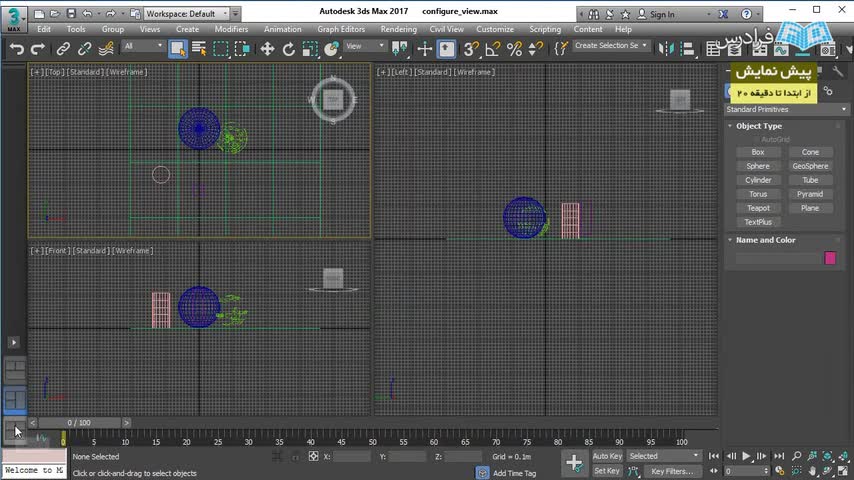Viewport: 854px width, 480px height.
Task: Click Maximize Viewport Toggle
Action: point(843,471)
